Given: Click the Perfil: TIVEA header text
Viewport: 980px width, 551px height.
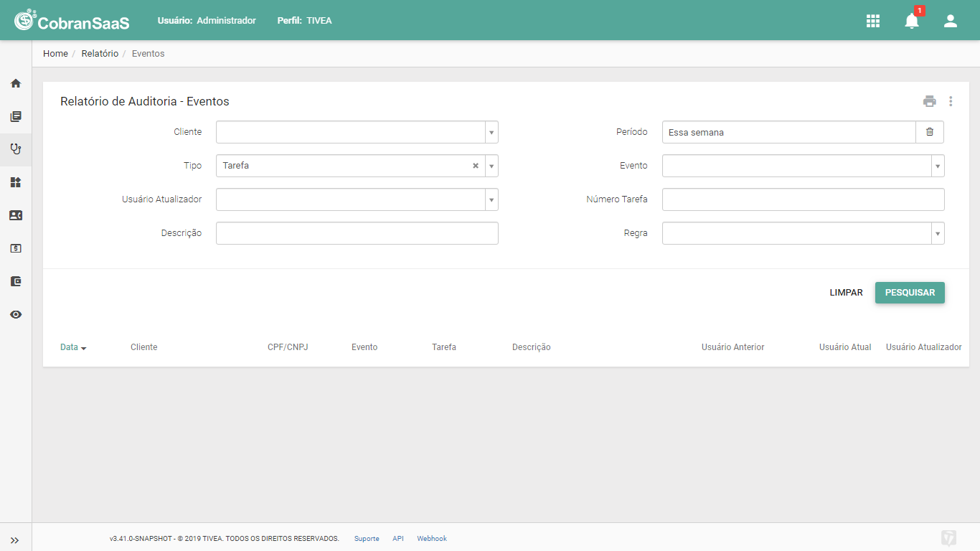Looking at the screenshot, I should pyautogui.click(x=305, y=21).
